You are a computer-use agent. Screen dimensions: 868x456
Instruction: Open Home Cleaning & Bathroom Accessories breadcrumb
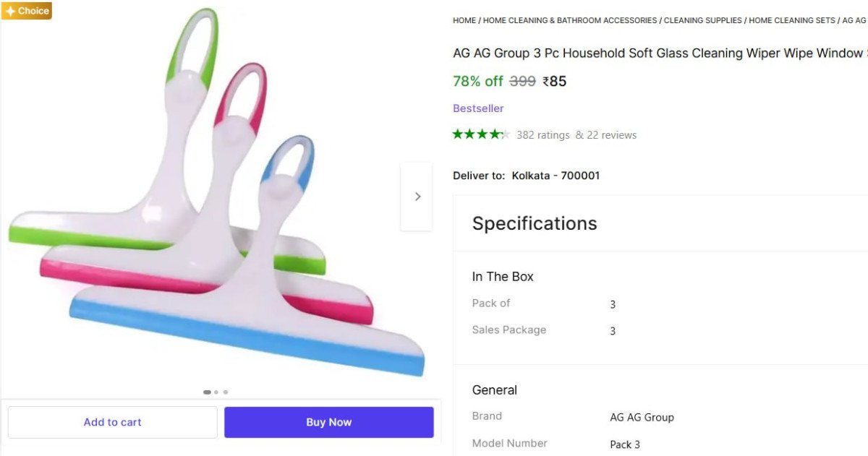pos(570,20)
